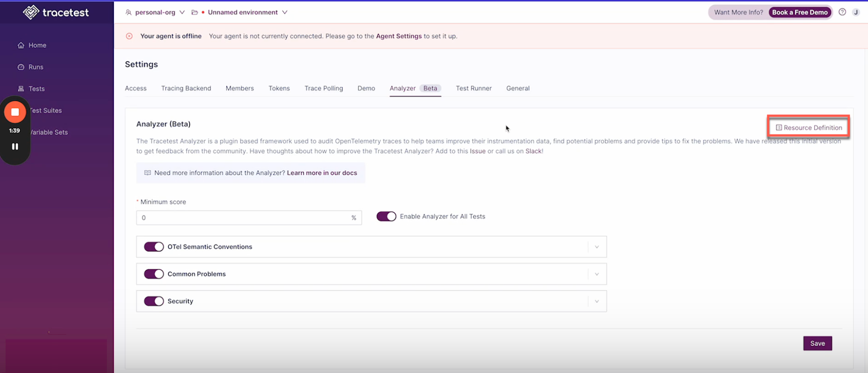The image size is (868, 373).
Task: Click the Want More Info? text
Action: point(738,12)
